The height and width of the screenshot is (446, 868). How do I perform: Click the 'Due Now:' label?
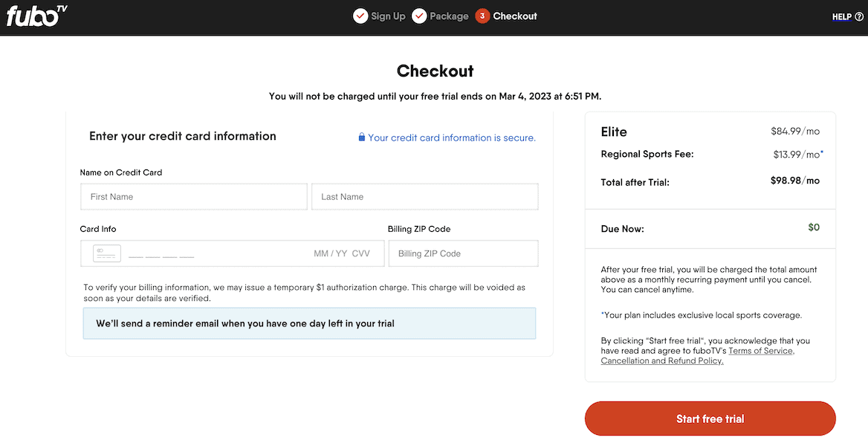(622, 229)
